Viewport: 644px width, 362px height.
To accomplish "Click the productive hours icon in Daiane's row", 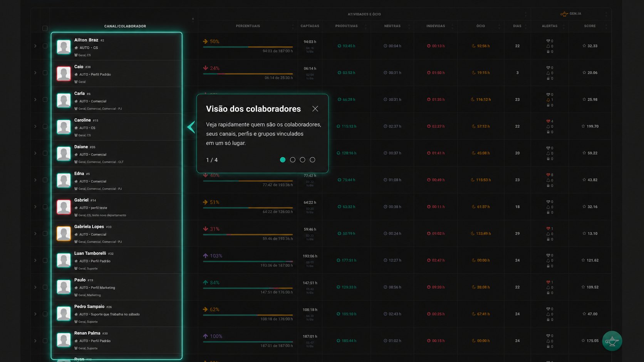I will (339, 153).
